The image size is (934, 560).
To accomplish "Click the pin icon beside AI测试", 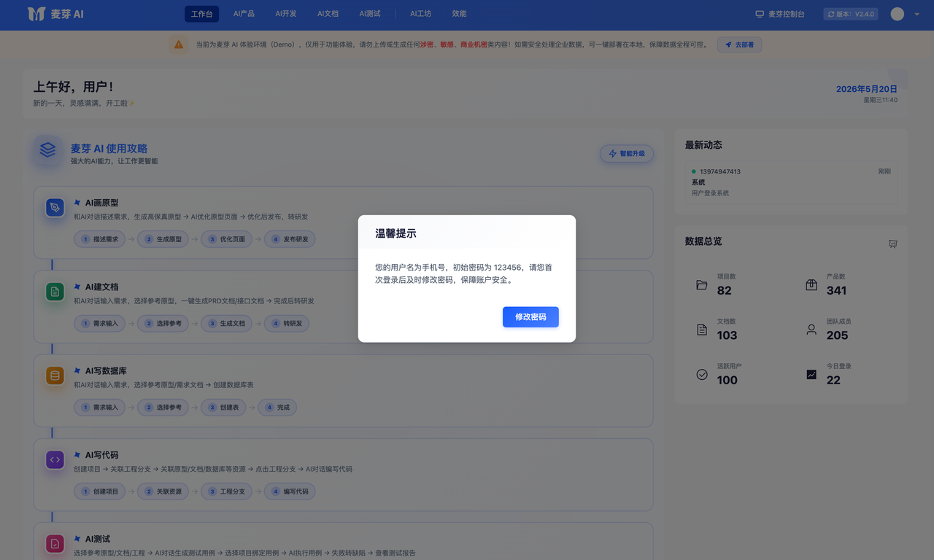I will [x=77, y=539].
